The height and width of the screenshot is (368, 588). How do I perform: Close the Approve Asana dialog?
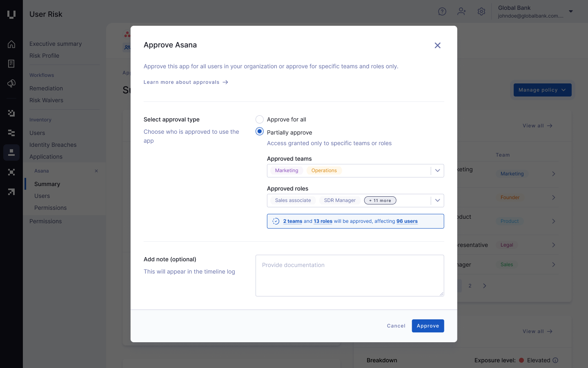(x=437, y=45)
